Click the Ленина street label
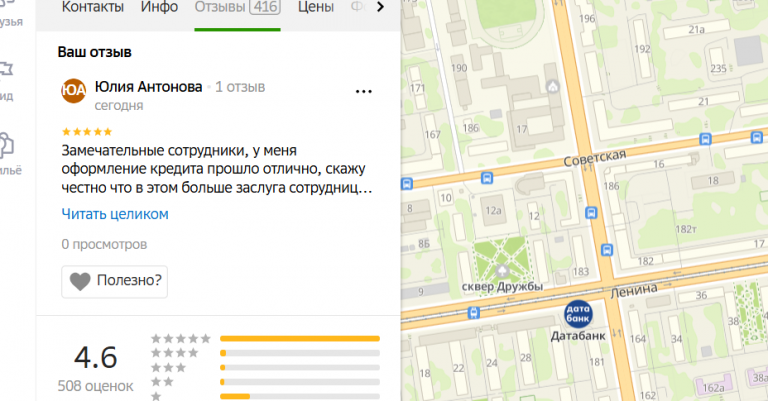Screen dimensions: 768x401 [634, 290]
